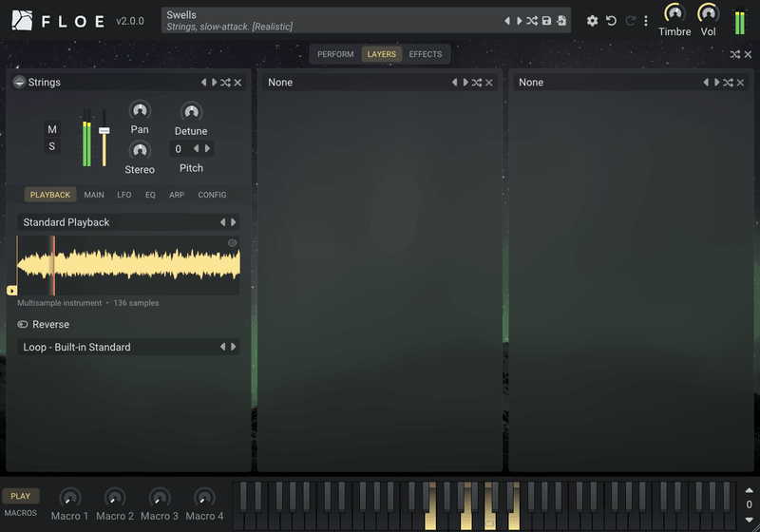Load previous preset arrow in top bar
Viewport: 760px width, 532px height.
tap(507, 21)
